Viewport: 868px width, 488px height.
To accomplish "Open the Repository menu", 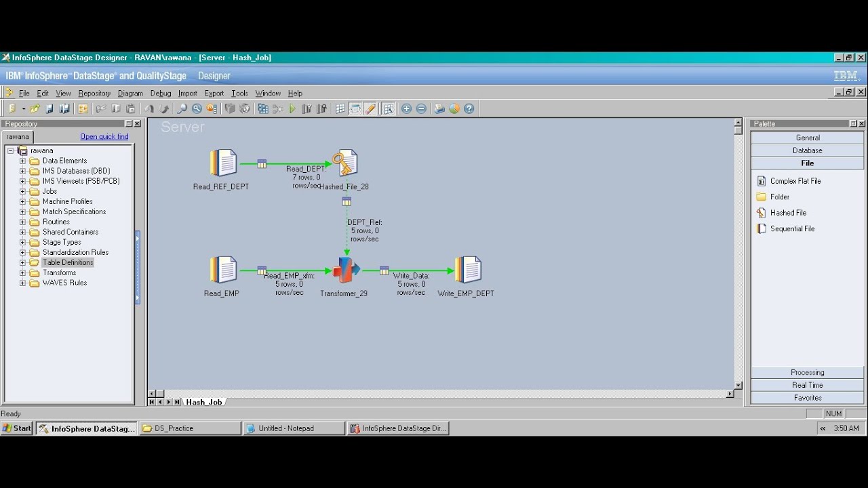I will [94, 94].
